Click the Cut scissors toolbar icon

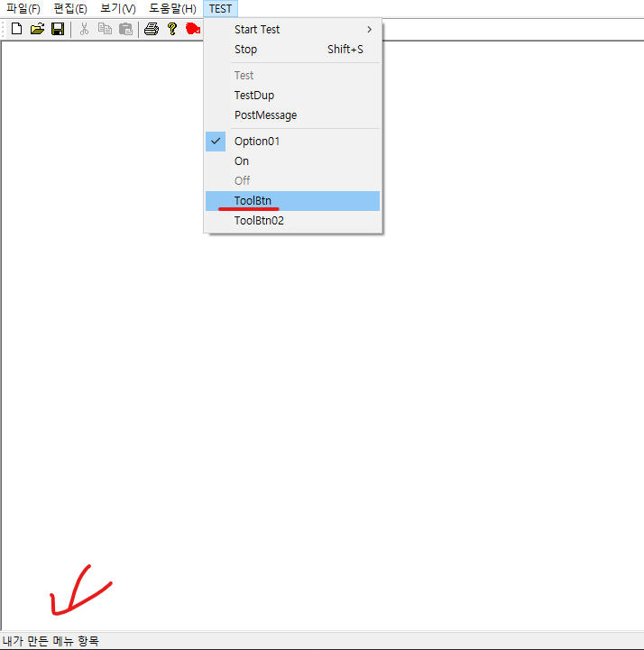pos(84,29)
